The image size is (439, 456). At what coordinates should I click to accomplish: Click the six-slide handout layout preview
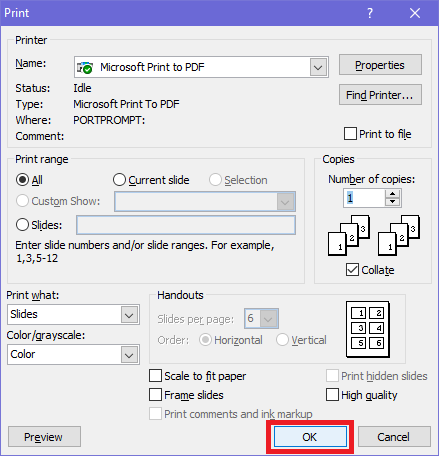pyautogui.click(x=368, y=329)
